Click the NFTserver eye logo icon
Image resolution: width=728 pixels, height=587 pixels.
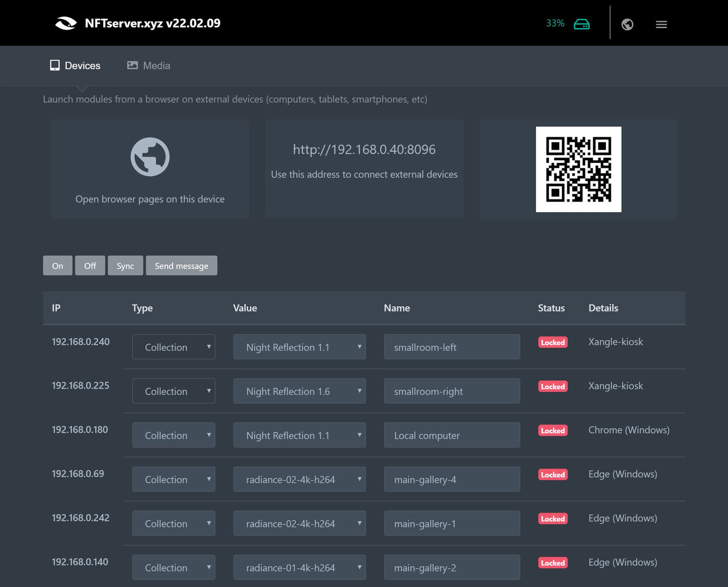coord(66,23)
